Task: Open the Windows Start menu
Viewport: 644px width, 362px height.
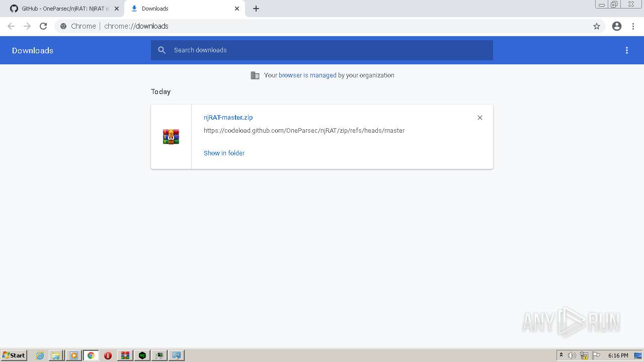Action: (x=14, y=355)
